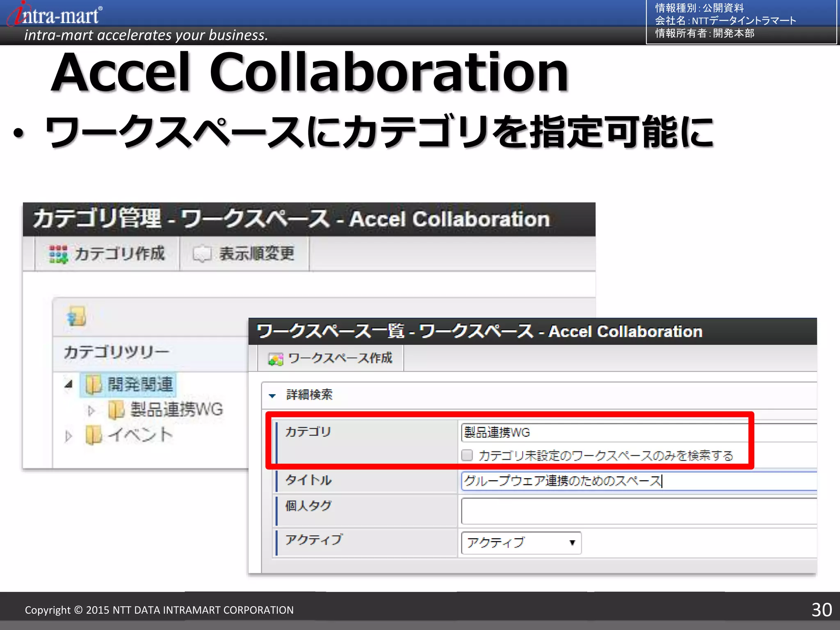Click the page number 30
The height and width of the screenshot is (630, 840).
coord(822,610)
